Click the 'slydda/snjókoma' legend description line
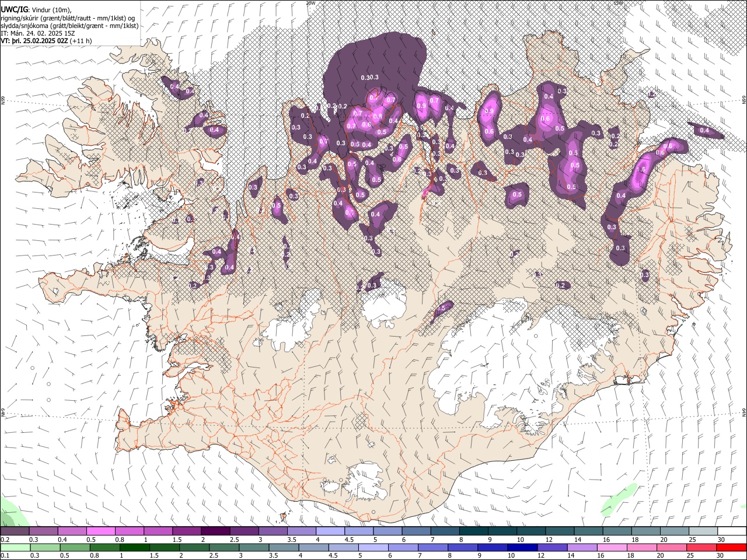 pyautogui.click(x=69, y=26)
